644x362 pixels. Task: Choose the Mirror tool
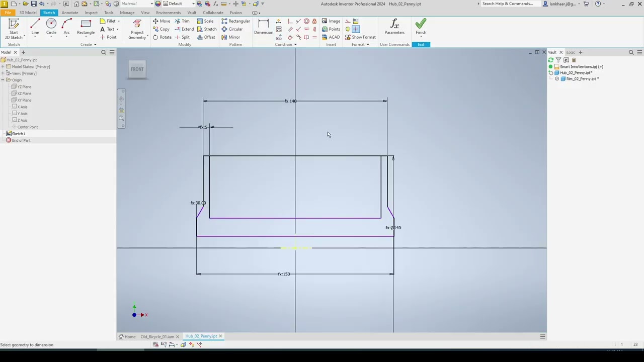[230, 37]
